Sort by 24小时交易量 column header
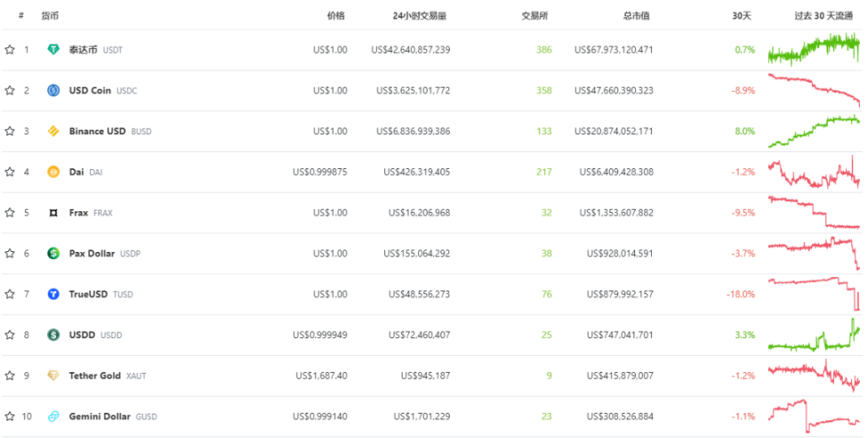The width and height of the screenshot is (868, 438). pos(420,15)
